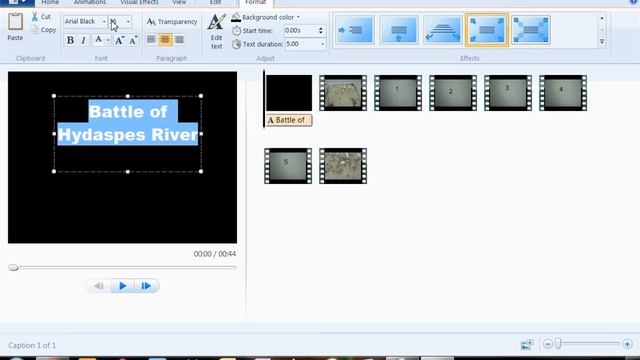Select the clip labeled 2
The width and height of the screenshot is (640, 360).
(453, 93)
